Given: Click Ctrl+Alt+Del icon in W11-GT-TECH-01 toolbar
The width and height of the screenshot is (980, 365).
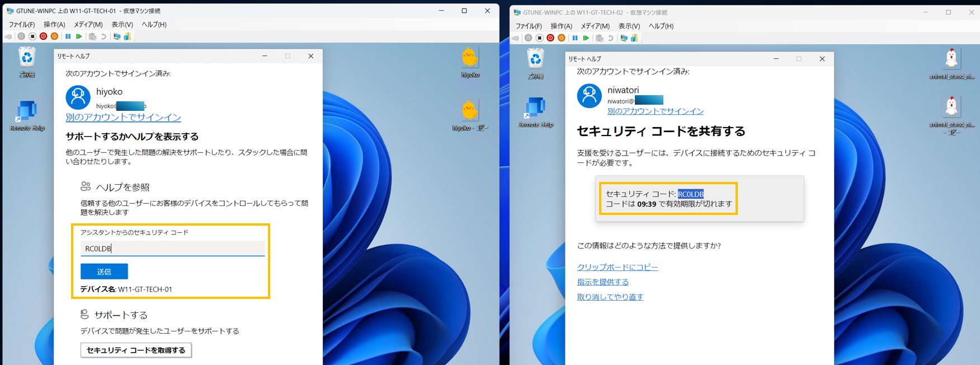Looking at the screenshot, I should (x=8, y=36).
